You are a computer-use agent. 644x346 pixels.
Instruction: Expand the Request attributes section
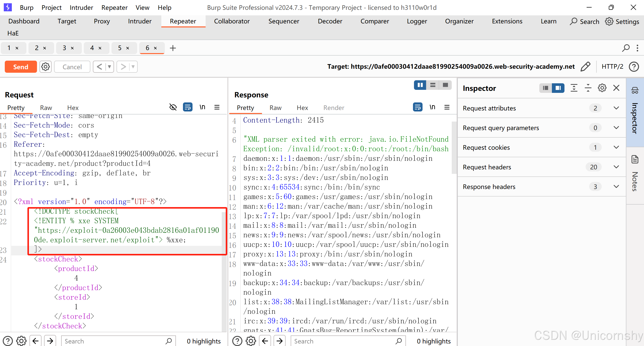[x=616, y=108]
